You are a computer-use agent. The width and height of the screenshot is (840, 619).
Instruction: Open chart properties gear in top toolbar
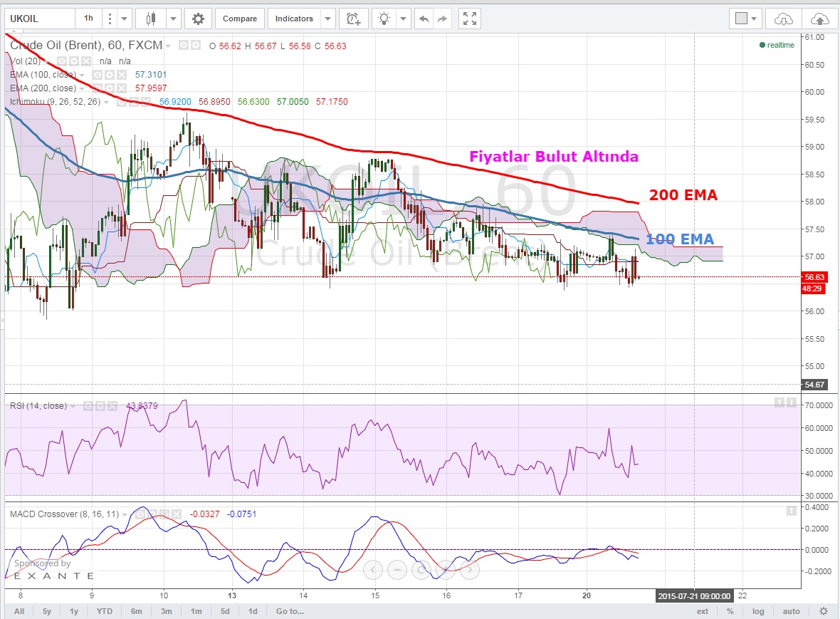[198, 19]
